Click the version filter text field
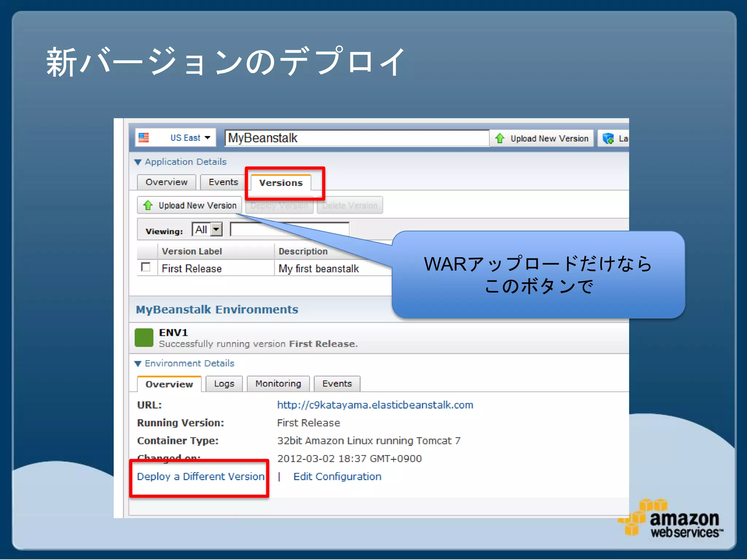The image size is (747, 560). (x=290, y=230)
